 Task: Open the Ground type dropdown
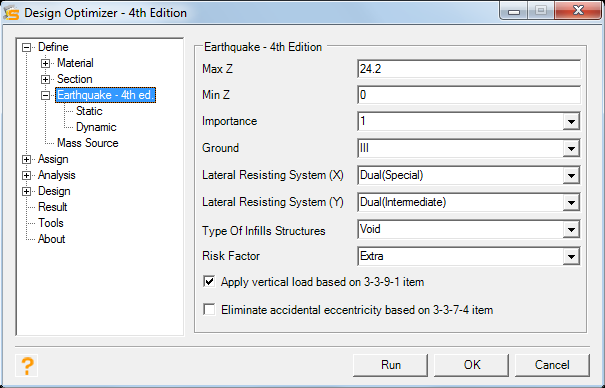571,148
